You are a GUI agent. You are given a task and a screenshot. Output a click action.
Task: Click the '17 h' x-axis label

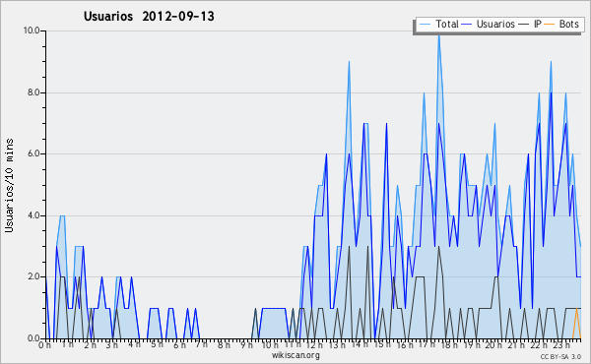[427, 344]
